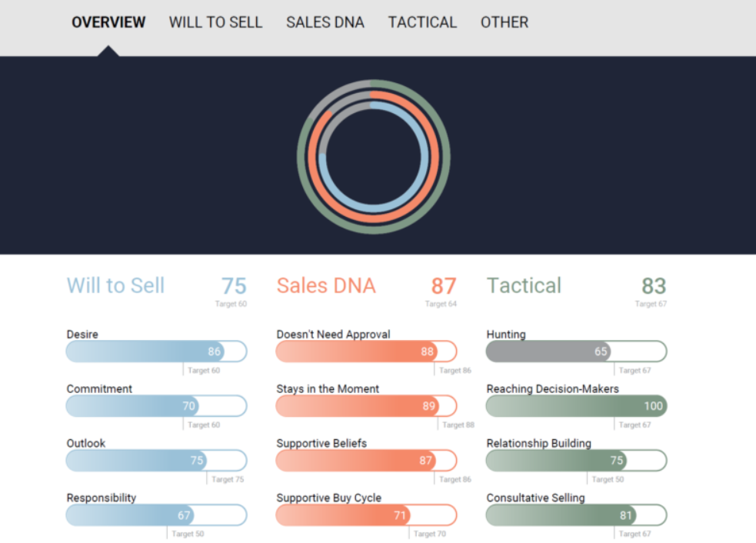Click the Responsibility progress bar
The image size is (756, 543).
coord(156,515)
